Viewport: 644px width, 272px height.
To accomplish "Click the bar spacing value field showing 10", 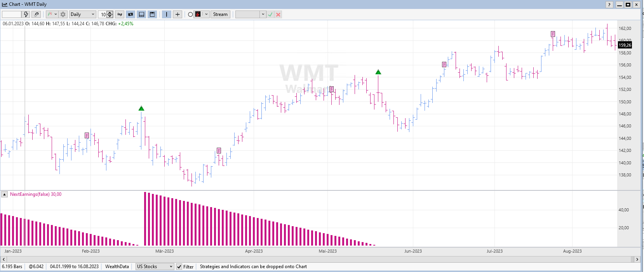I will click(103, 14).
